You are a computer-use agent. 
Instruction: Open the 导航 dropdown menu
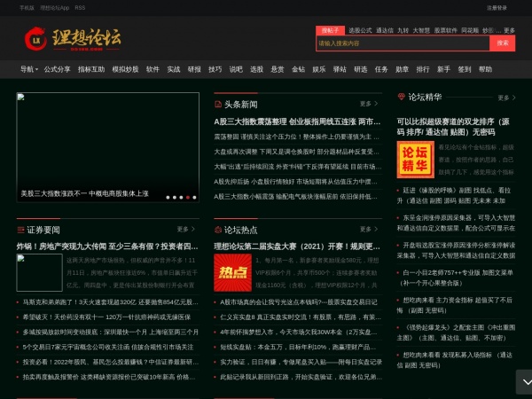tap(28, 69)
